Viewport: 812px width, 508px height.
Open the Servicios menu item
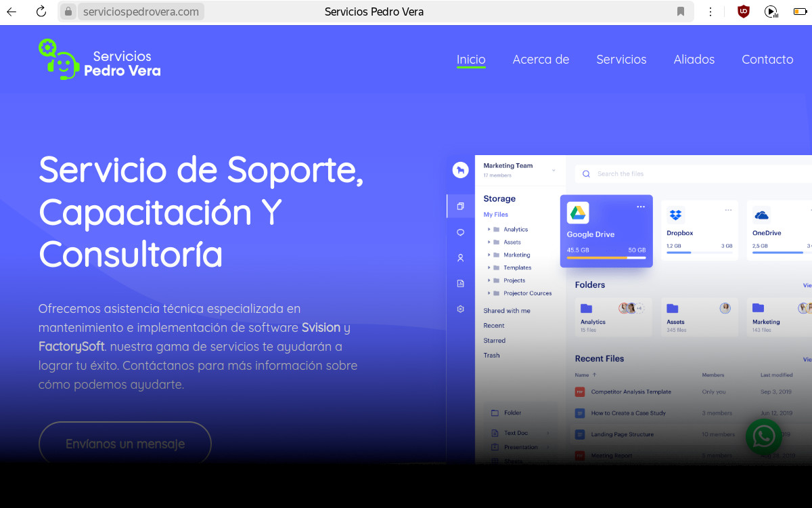[x=621, y=60]
